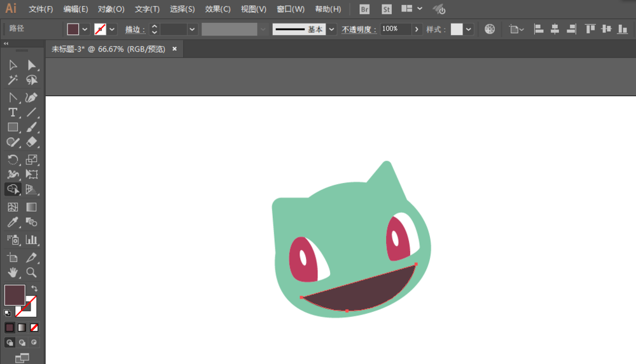Expand the 样式 style dropdown
The height and width of the screenshot is (364, 636).
pos(469,29)
